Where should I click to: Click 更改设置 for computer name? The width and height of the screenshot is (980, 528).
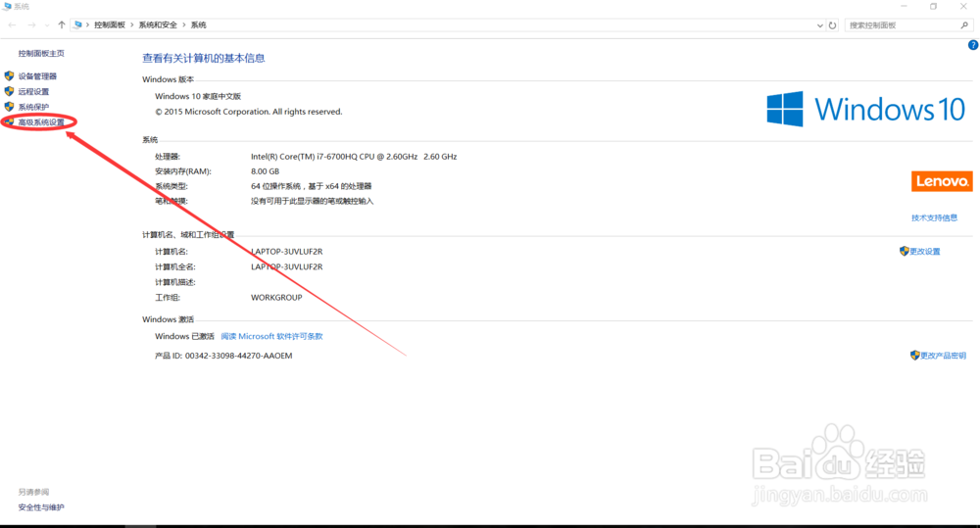coord(925,251)
